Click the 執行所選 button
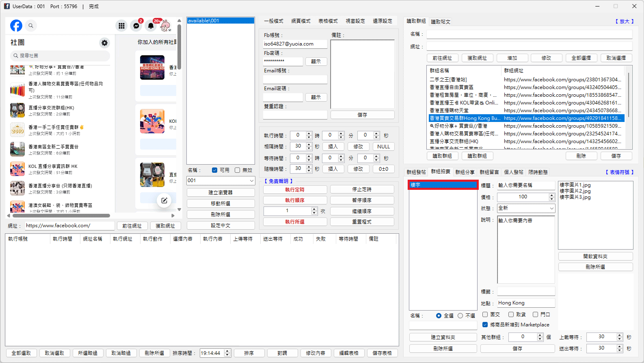Viewport: 644px width, 363px height. click(x=295, y=222)
